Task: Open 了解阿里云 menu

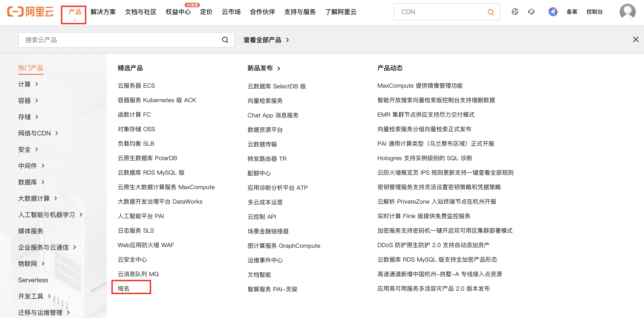Action: (x=341, y=12)
